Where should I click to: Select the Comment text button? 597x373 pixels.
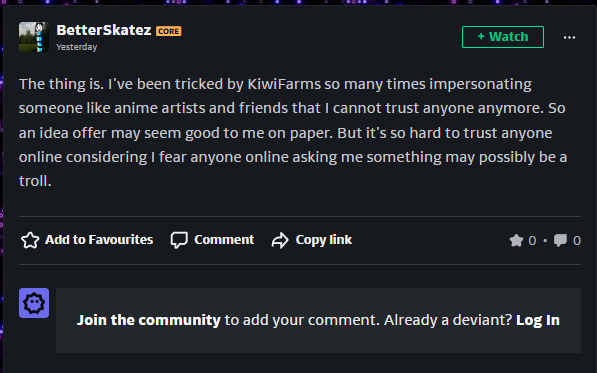coord(224,240)
